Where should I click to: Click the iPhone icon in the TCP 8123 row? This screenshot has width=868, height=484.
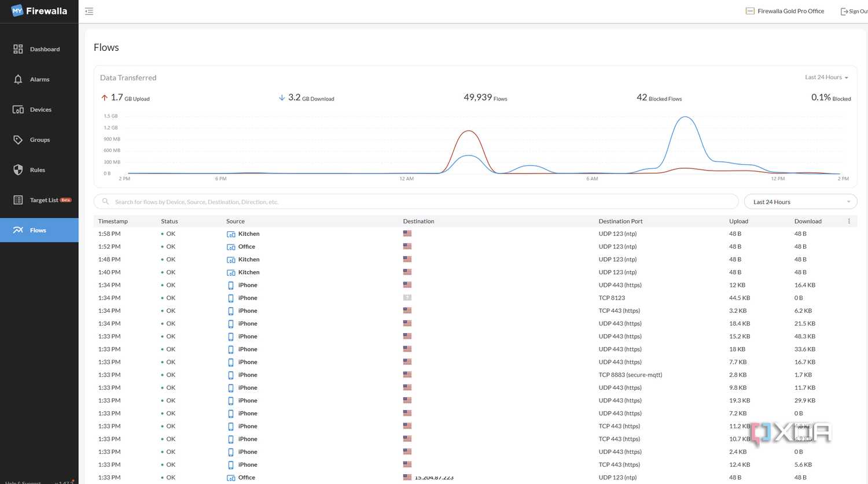[231, 298]
